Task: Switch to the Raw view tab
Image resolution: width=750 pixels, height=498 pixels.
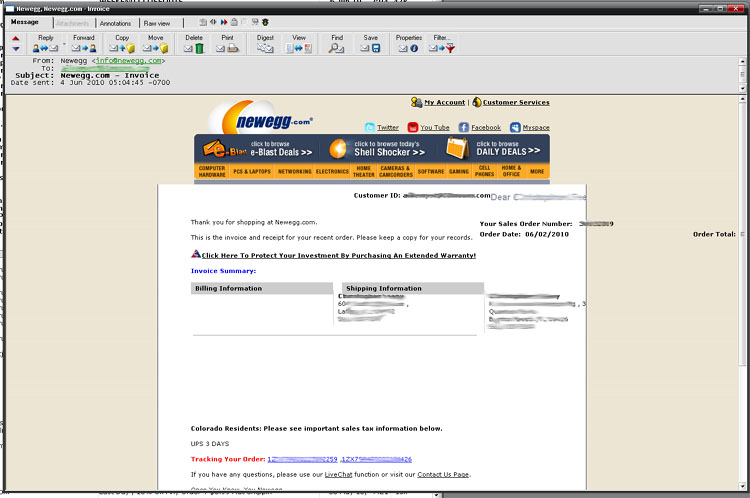Action: click(157, 23)
